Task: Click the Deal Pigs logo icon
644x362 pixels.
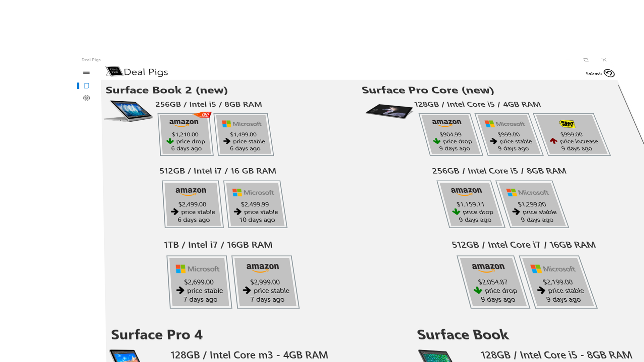Action: (x=114, y=71)
